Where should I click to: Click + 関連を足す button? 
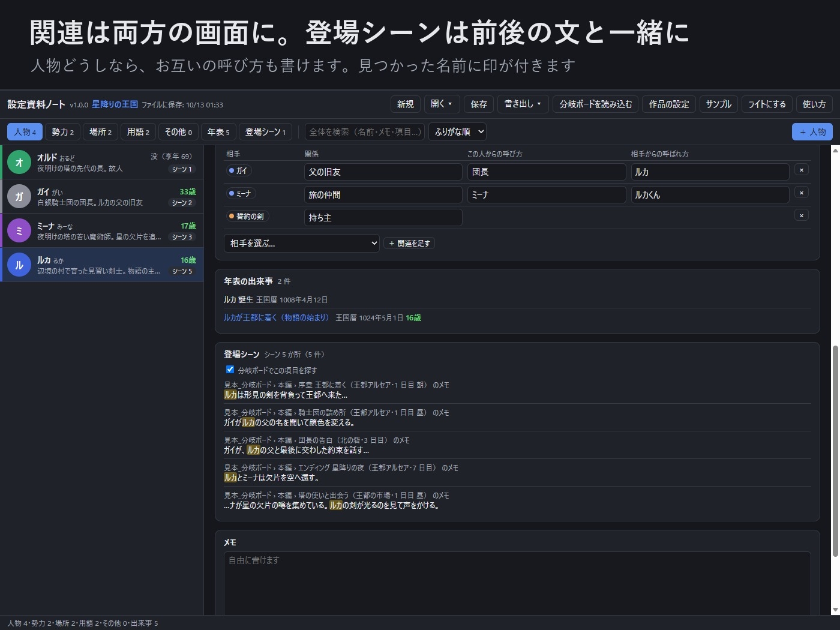(x=409, y=243)
